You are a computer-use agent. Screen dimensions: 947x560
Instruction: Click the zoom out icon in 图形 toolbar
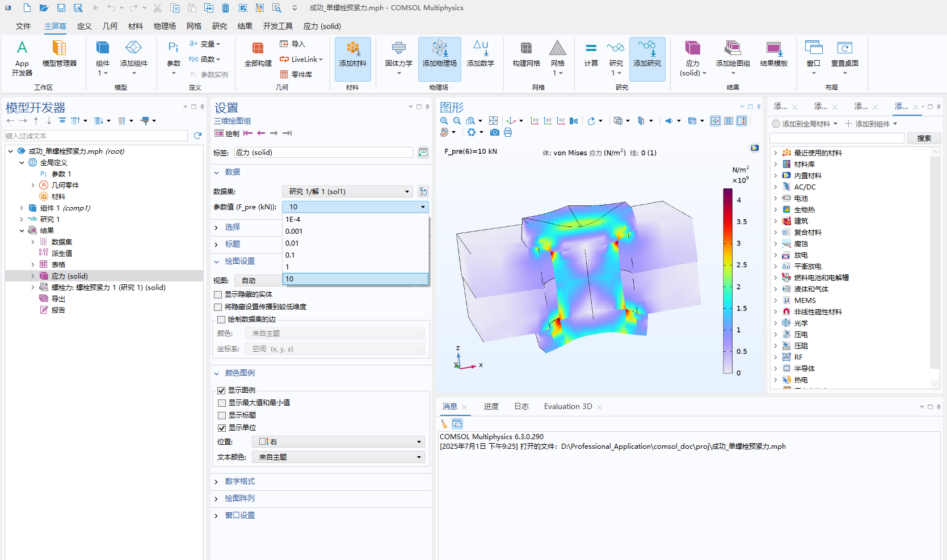pyautogui.click(x=457, y=121)
